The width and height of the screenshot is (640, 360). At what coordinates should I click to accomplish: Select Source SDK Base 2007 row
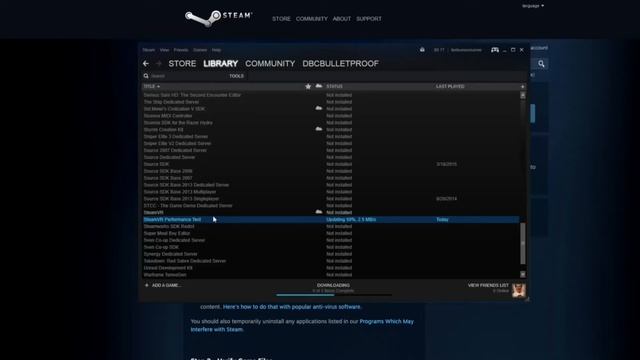[331, 178]
